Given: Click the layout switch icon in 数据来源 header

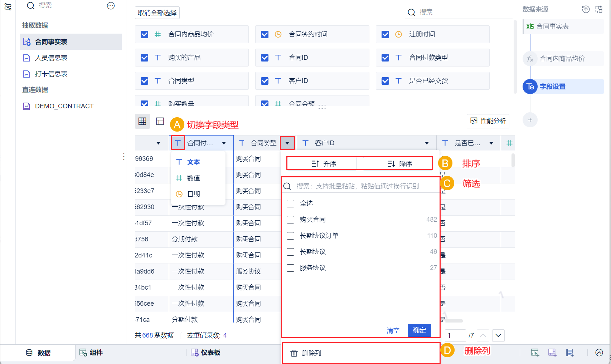Looking at the screenshot, I should 599,9.
